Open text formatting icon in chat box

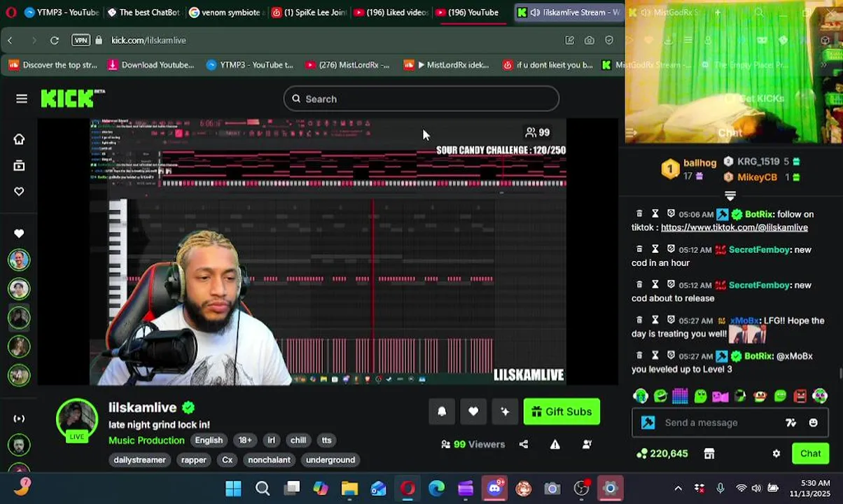pos(791,423)
